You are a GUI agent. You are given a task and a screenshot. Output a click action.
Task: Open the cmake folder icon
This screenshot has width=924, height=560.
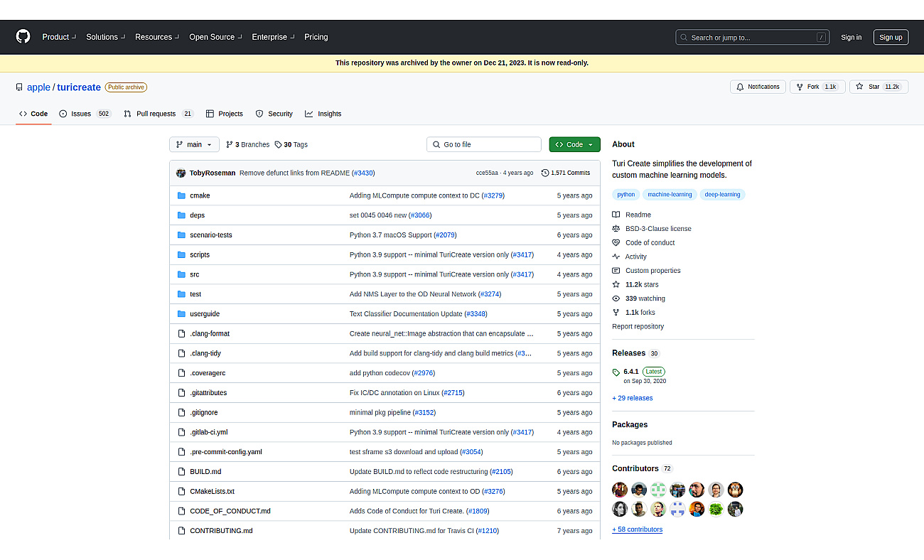pos(181,195)
